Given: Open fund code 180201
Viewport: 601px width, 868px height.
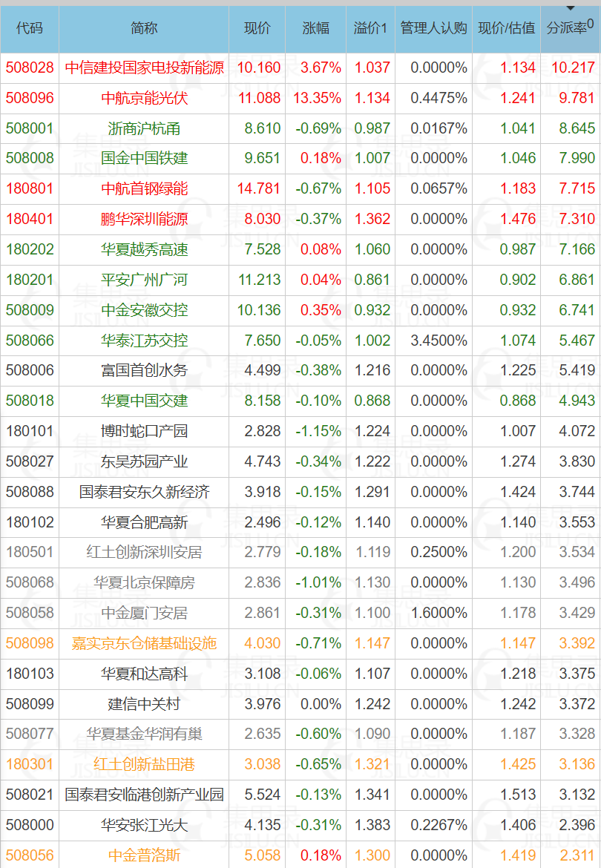Looking at the screenshot, I should [30, 280].
